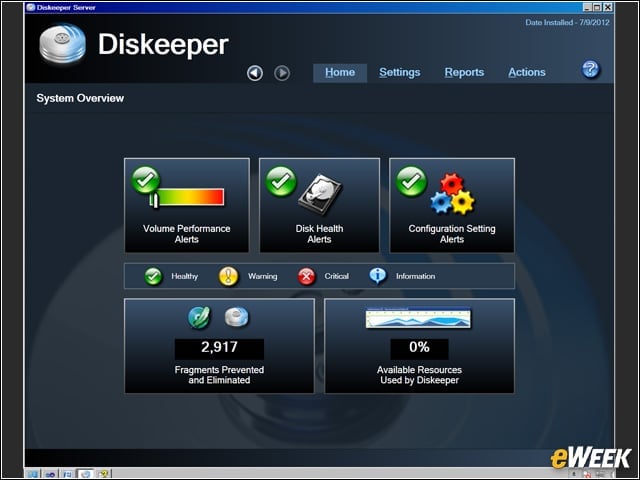Open Fragments Prevented and Eliminated tile
Image resolution: width=640 pixels, height=480 pixels.
click(x=219, y=346)
